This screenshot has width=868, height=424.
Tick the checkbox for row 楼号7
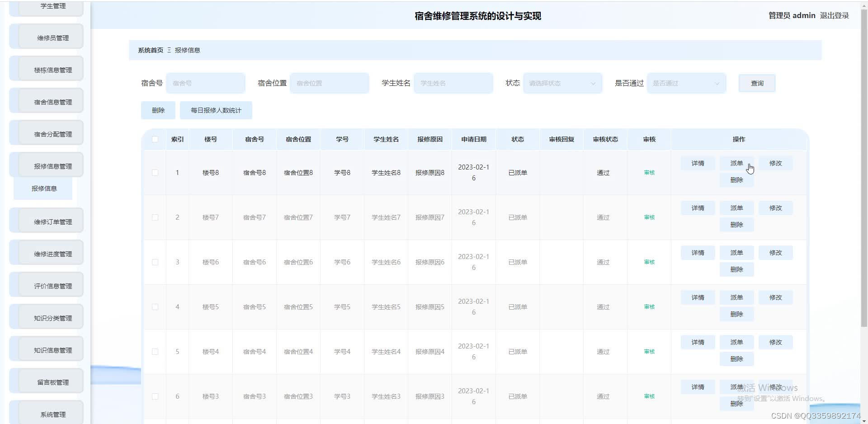155,217
